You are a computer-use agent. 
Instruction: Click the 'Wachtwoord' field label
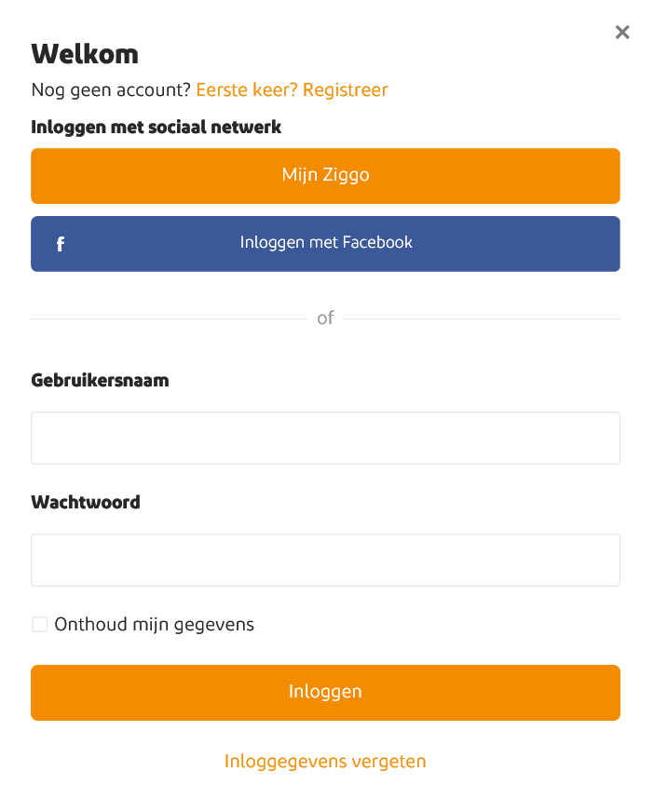pyautogui.click(x=86, y=502)
